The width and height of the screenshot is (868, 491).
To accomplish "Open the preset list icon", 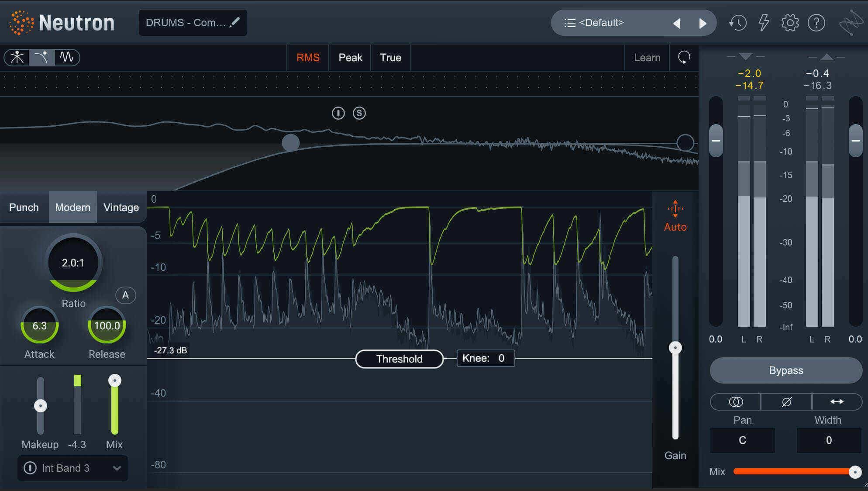I will point(569,23).
